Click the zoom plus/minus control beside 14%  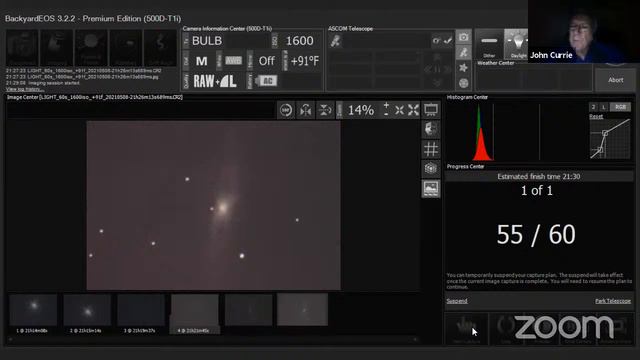point(386,110)
